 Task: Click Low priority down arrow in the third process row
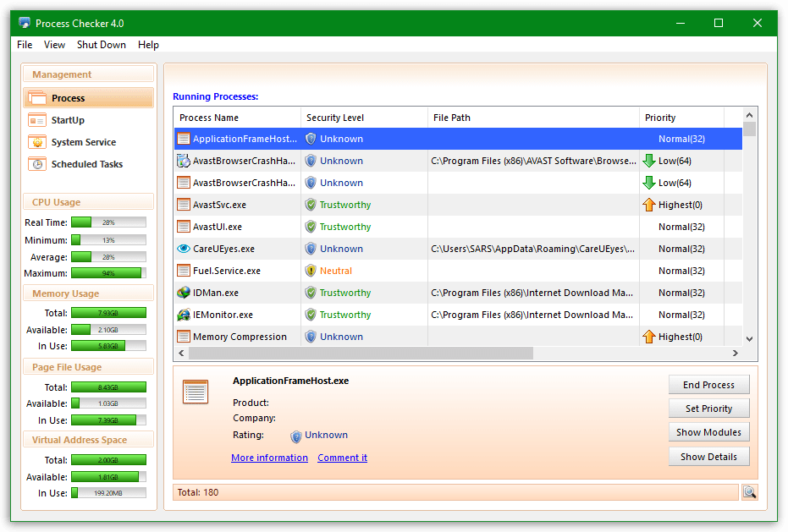click(x=649, y=183)
